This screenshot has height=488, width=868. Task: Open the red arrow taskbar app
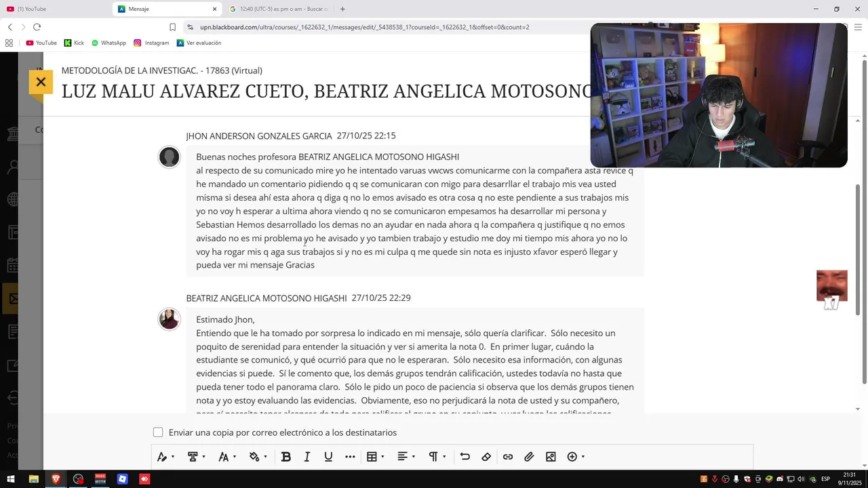tap(144, 479)
